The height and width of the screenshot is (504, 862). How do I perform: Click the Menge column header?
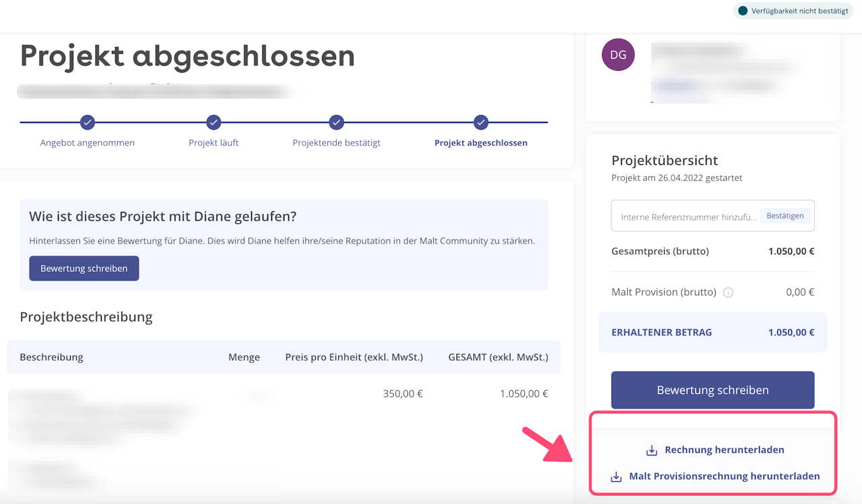pos(244,357)
